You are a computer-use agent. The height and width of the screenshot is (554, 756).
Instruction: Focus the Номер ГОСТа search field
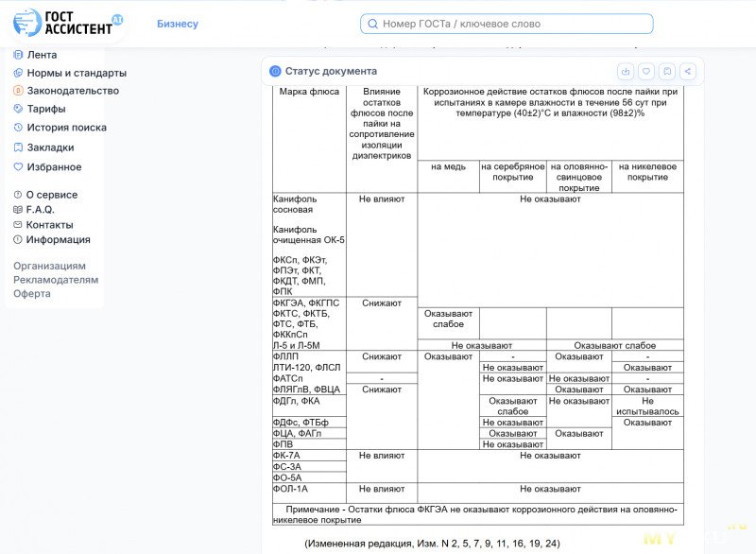(x=510, y=24)
